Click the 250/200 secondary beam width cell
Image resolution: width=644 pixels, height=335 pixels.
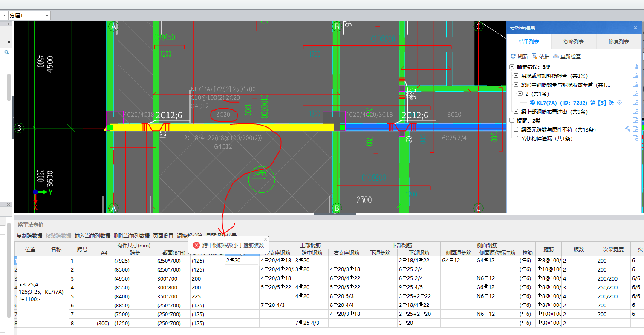click(613, 287)
